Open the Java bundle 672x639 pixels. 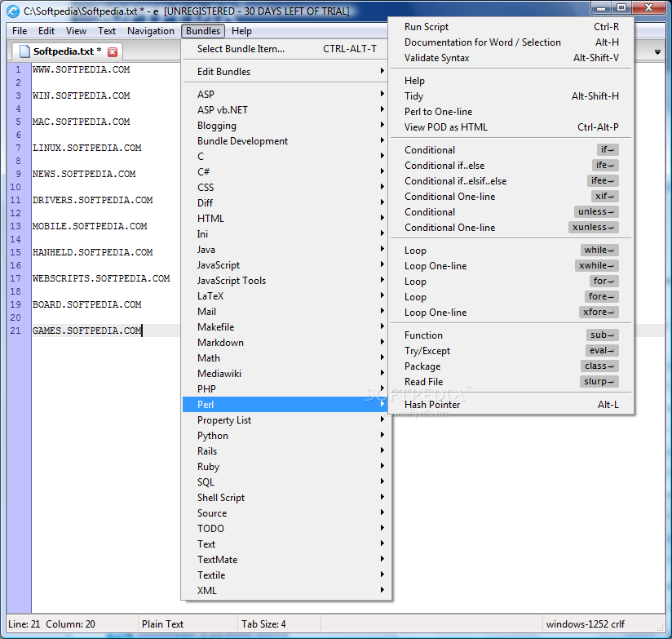point(286,250)
